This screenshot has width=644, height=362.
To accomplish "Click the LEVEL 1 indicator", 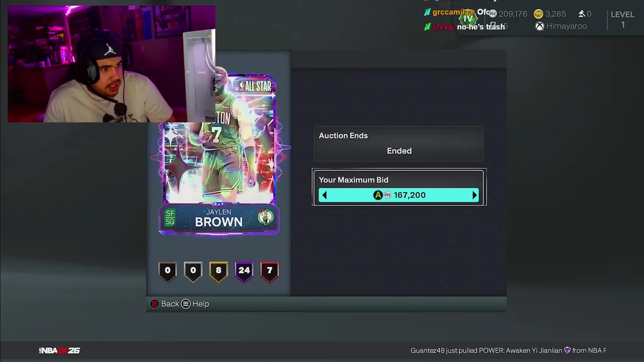I will [x=622, y=20].
